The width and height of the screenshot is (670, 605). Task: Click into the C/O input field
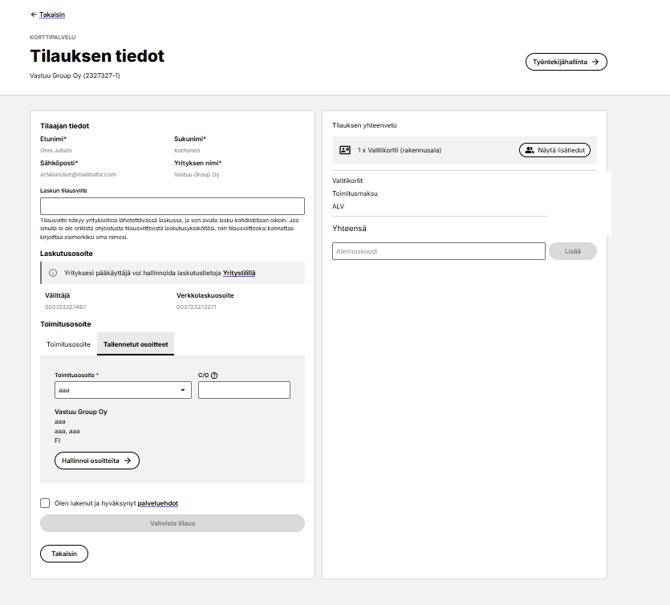pos(244,391)
